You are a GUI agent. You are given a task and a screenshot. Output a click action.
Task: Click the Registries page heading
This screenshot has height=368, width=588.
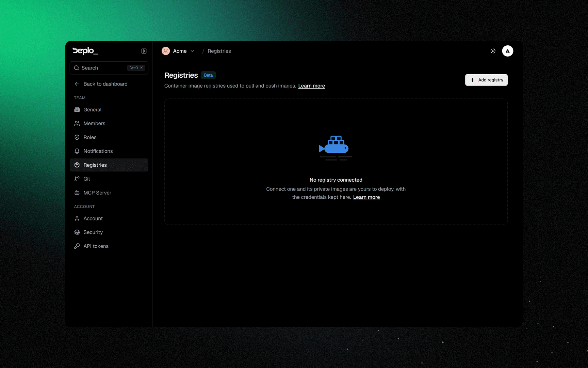(181, 75)
